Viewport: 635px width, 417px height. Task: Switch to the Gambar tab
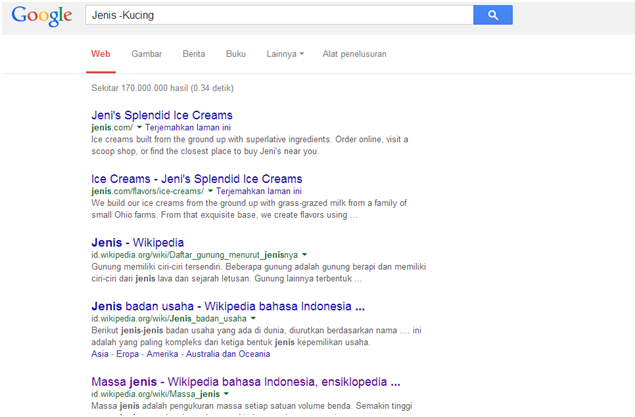pos(147,54)
